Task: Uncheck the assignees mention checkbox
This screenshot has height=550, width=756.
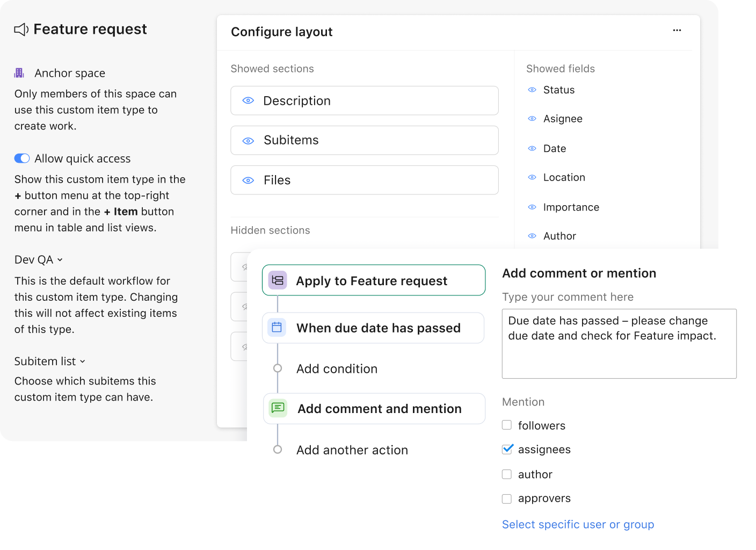Action: click(x=507, y=449)
